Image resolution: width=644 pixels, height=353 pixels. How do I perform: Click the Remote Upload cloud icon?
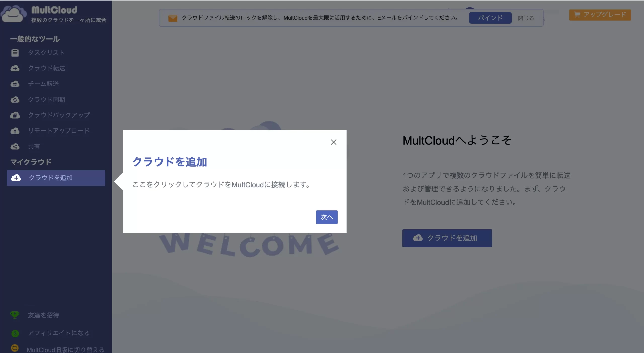pyautogui.click(x=15, y=131)
